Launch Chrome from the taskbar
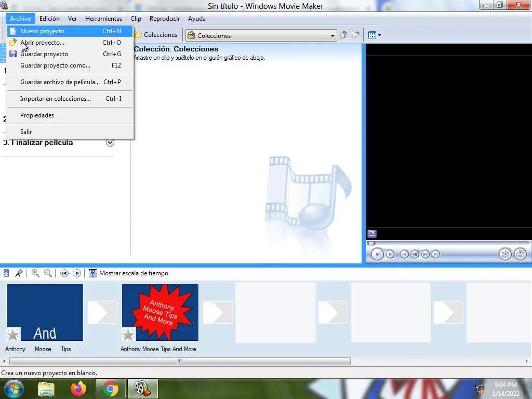 110,389
